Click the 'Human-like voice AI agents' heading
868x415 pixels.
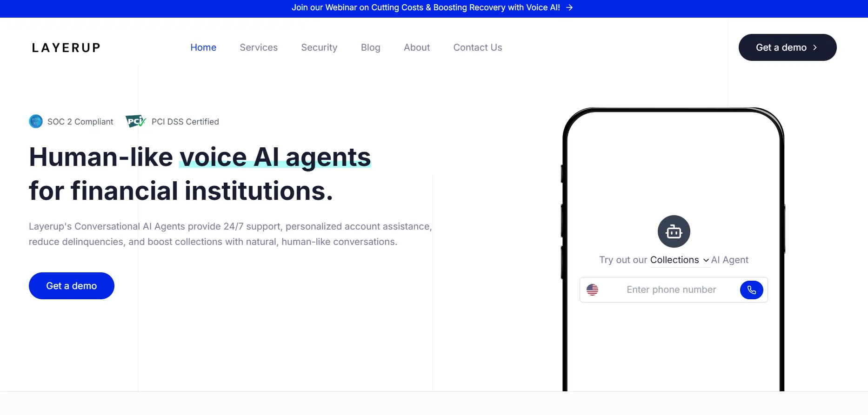(200, 157)
